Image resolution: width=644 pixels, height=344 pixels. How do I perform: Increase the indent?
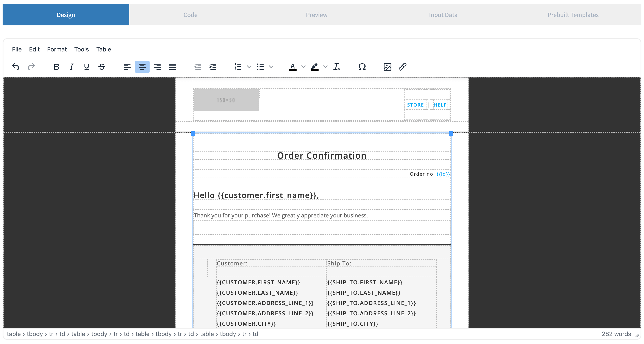click(x=213, y=67)
